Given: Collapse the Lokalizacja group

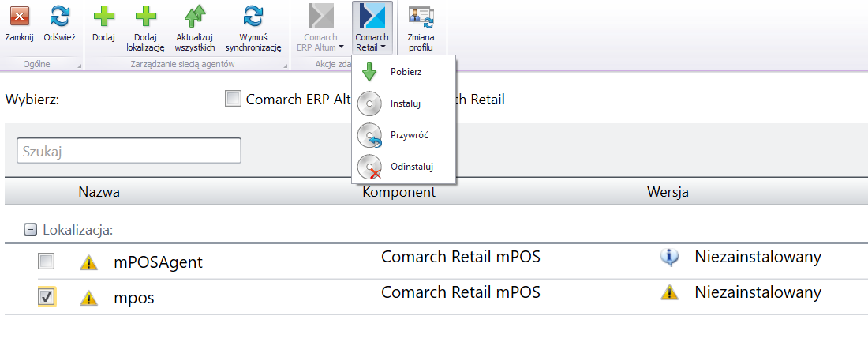Looking at the screenshot, I should 30,230.
